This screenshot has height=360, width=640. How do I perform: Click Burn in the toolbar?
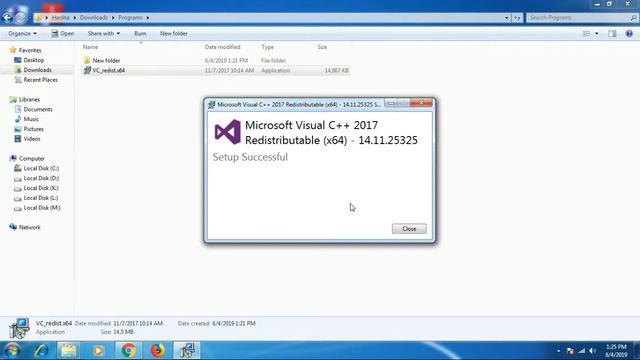140,33
